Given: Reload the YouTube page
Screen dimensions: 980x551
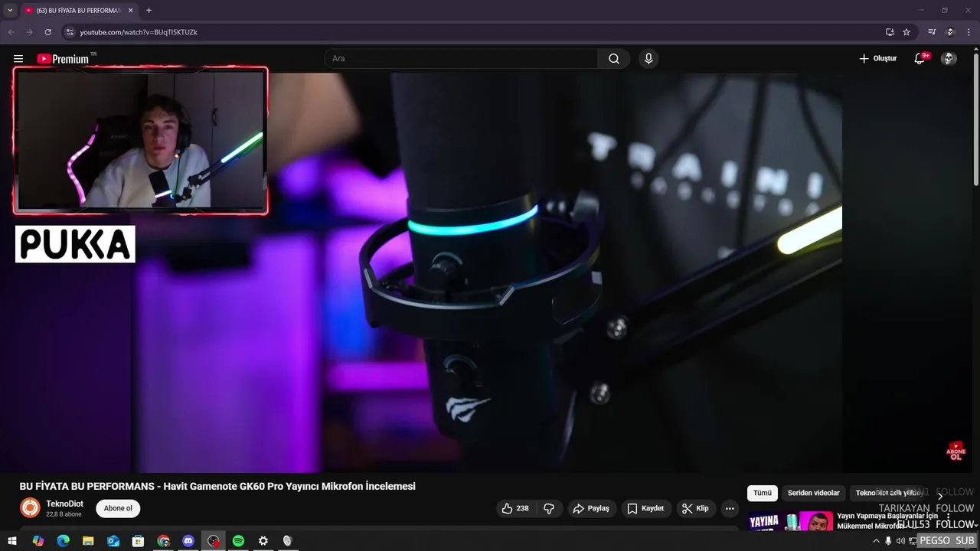Looking at the screenshot, I should coord(47,32).
